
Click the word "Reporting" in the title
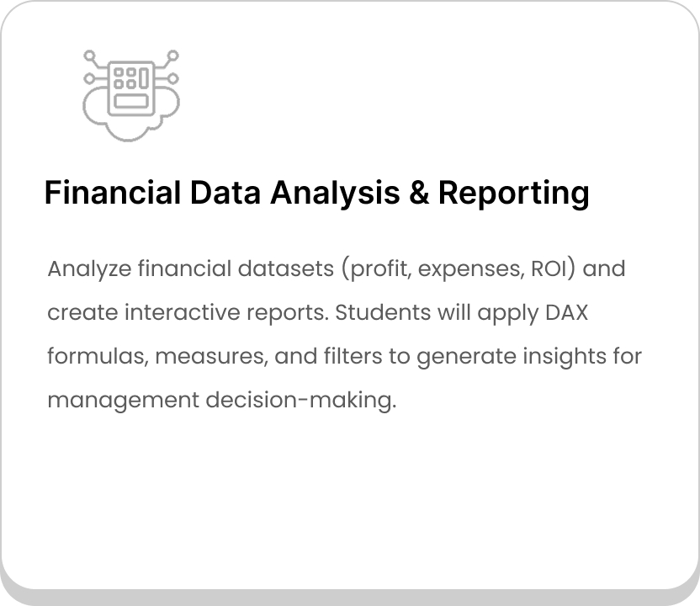514,193
